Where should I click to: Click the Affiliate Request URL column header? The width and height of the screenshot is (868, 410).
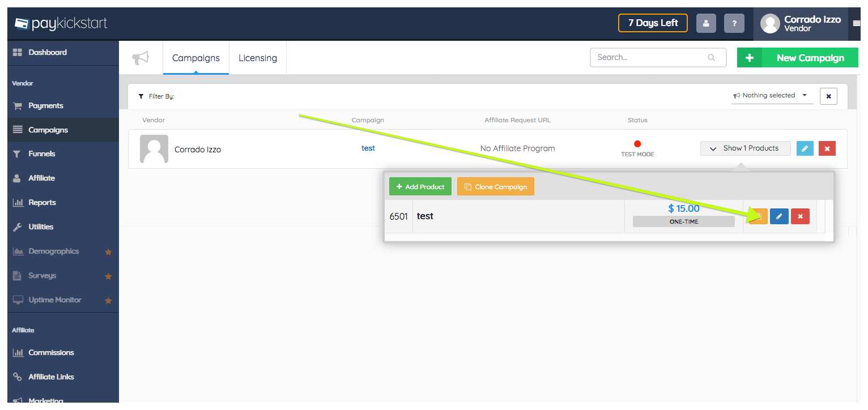(x=518, y=120)
